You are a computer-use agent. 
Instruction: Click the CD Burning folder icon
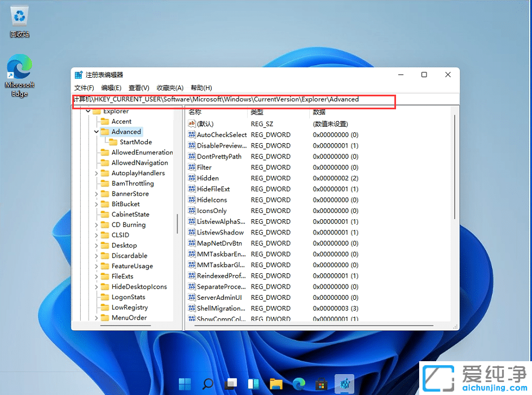pos(106,224)
